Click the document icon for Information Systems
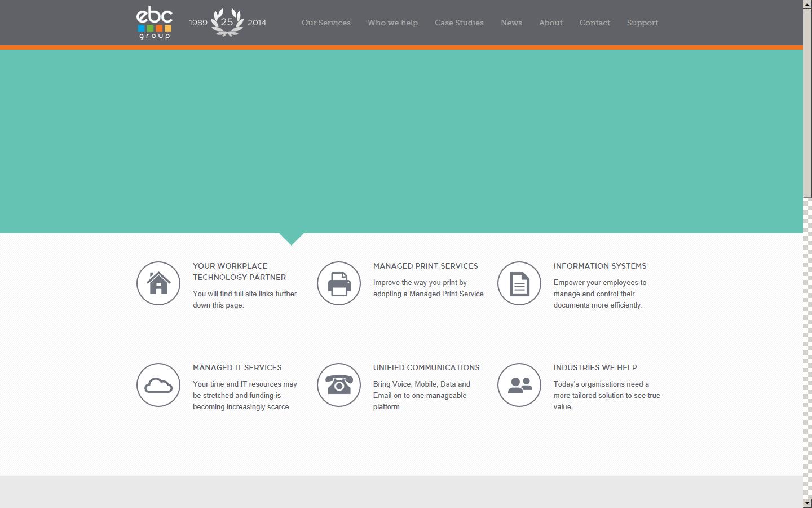 (x=519, y=283)
